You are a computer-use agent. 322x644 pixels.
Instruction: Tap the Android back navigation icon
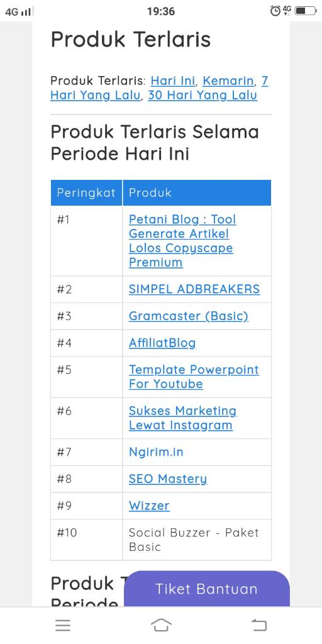259,625
